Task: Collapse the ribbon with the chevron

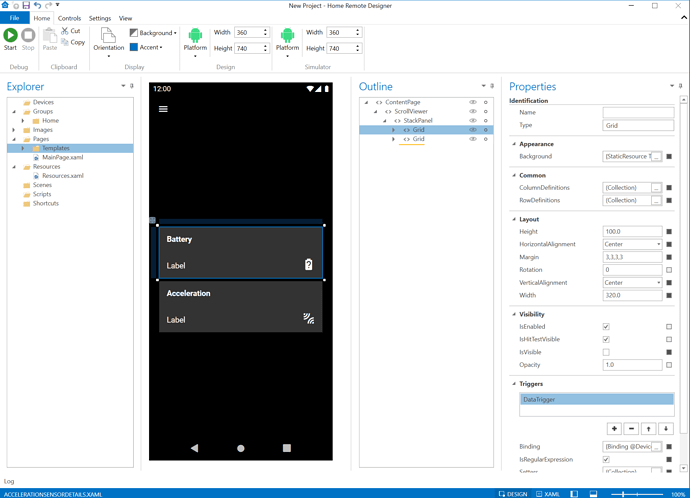Action: 684,18
